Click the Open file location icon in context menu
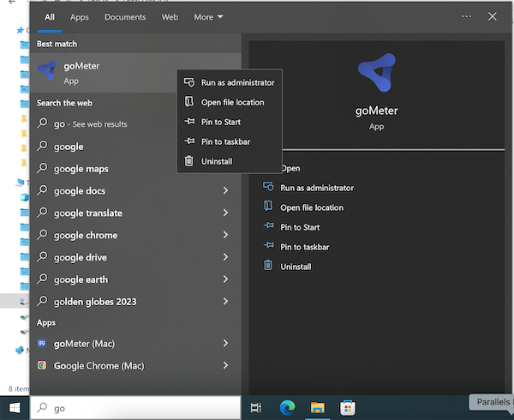 coord(189,102)
